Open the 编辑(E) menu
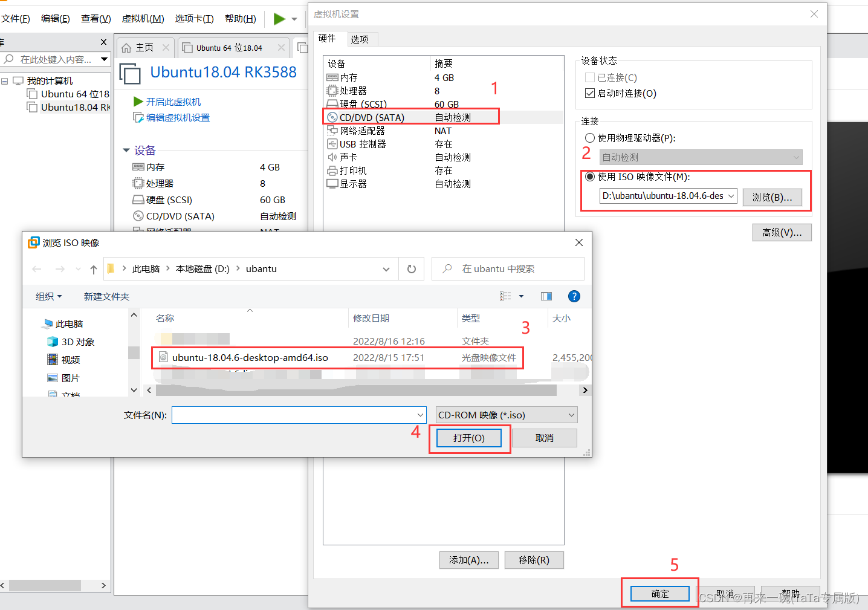868x610 pixels. pos(55,19)
